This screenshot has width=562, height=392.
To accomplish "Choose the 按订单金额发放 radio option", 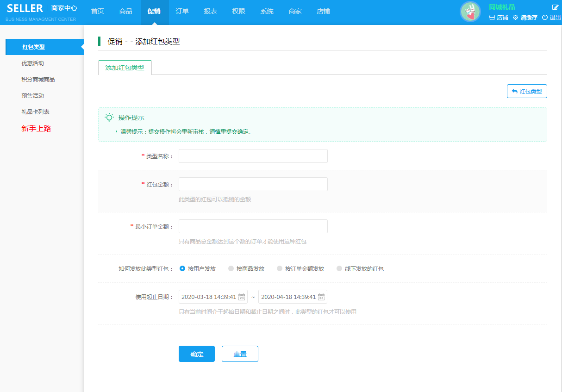I will (x=280, y=268).
